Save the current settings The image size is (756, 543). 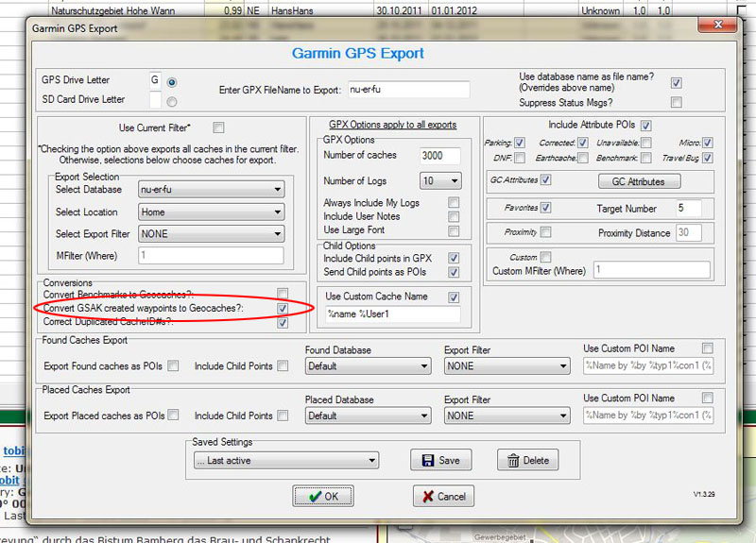tap(440, 460)
